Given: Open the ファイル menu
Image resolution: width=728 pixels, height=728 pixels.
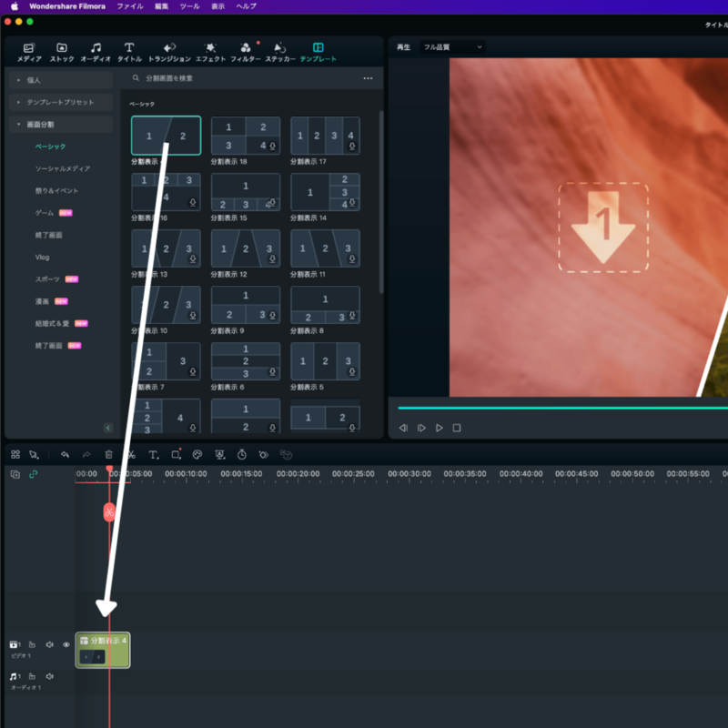Looking at the screenshot, I should [x=130, y=6].
